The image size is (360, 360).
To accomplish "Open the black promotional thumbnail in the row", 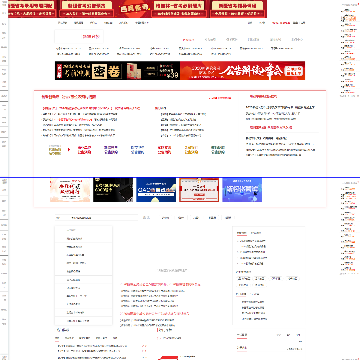I will point(113,190).
